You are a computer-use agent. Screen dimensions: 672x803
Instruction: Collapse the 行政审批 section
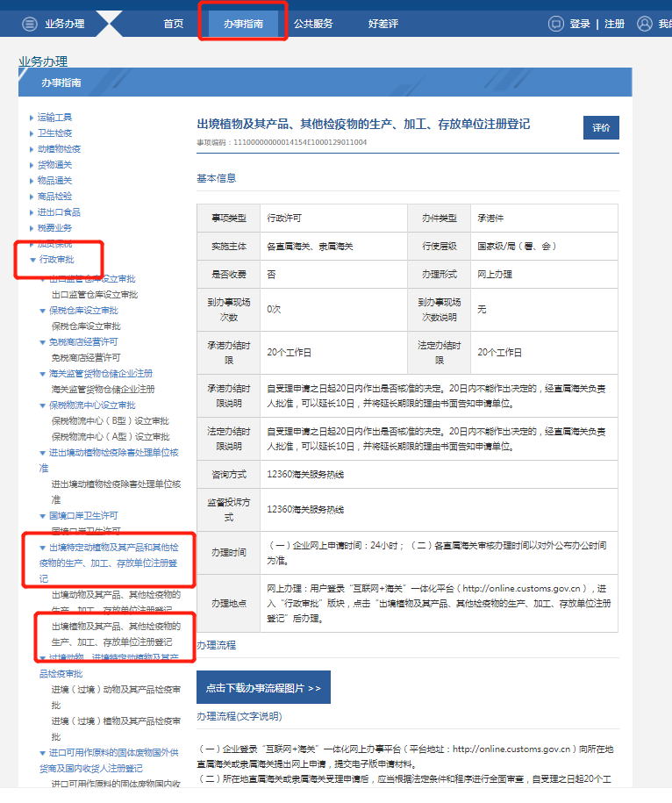pos(32,260)
